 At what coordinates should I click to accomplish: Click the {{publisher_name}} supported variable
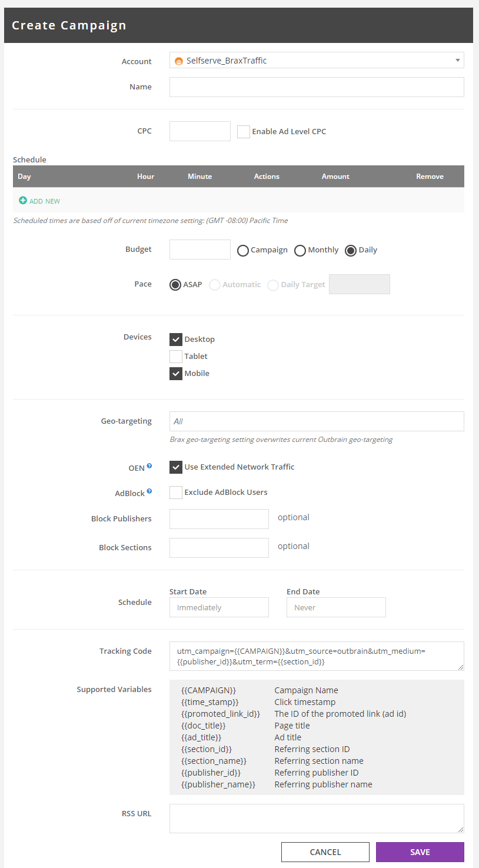218,784
